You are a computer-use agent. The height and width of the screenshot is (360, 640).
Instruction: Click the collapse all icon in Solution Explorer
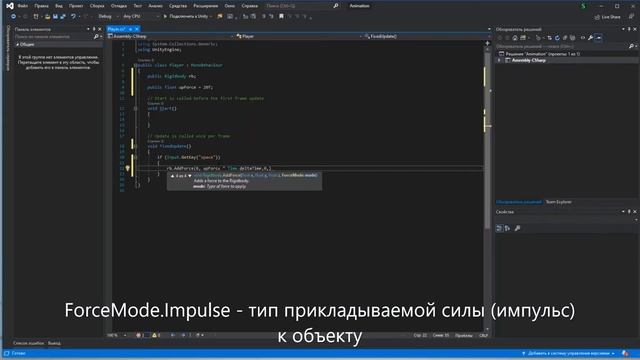[565, 38]
